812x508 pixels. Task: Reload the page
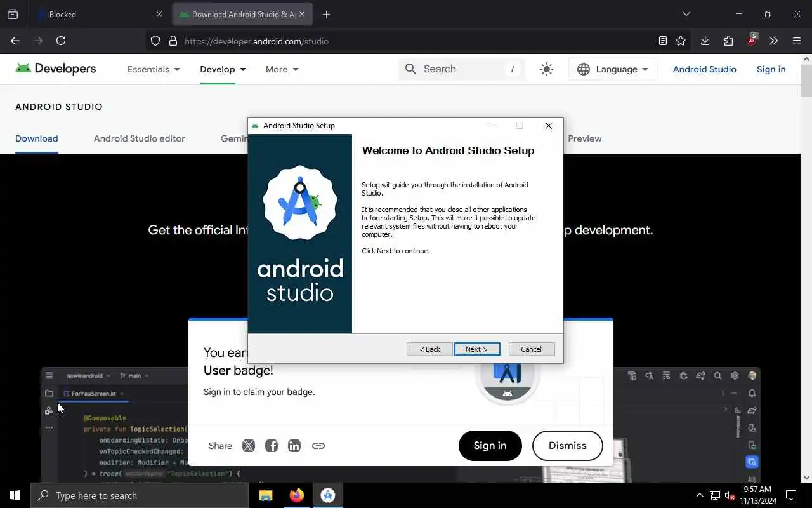[61, 41]
